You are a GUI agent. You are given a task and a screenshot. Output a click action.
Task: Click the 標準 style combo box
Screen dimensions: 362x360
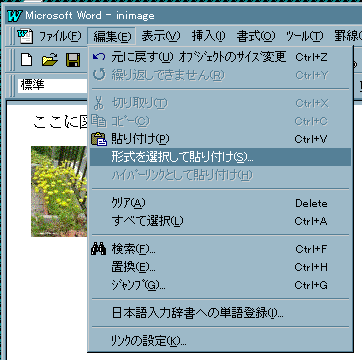point(53,86)
